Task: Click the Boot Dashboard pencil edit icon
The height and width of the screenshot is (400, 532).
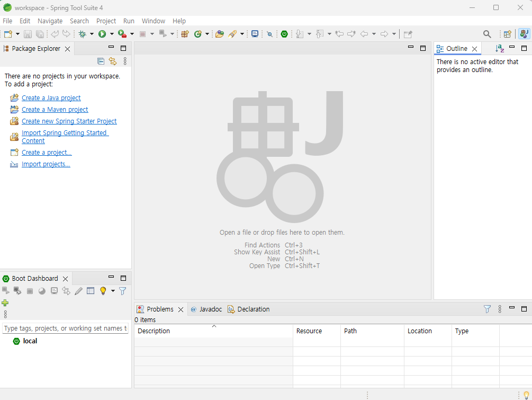Action: (78, 291)
